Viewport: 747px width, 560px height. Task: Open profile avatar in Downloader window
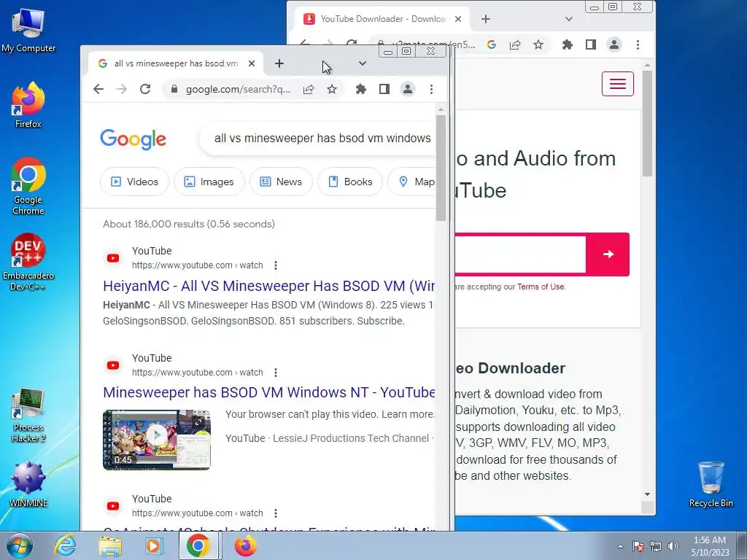tap(614, 44)
